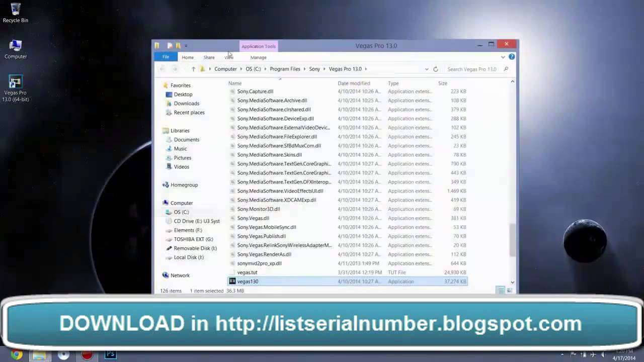Image resolution: width=644 pixels, height=362 pixels.
Task: Select Homegroup in the navigation pane
Action: point(184,185)
